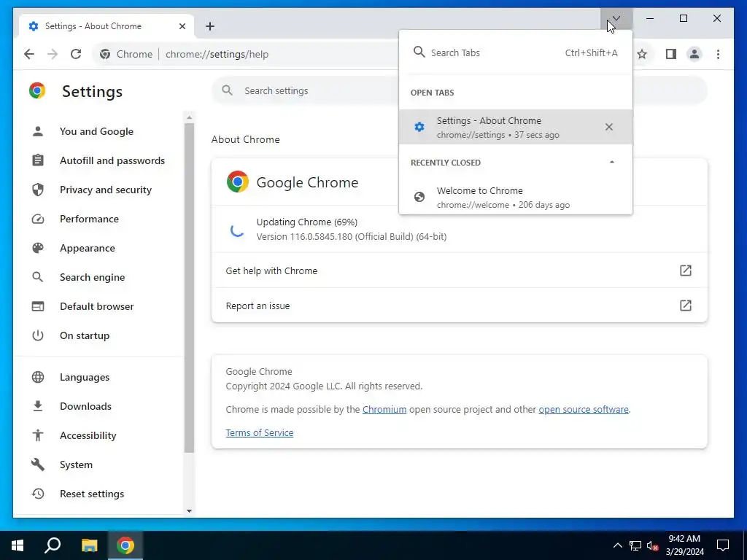Open Autofill and passwords settings
Viewport: 747px width, 560px height.
pyautogui.click(x=112, y=160)
